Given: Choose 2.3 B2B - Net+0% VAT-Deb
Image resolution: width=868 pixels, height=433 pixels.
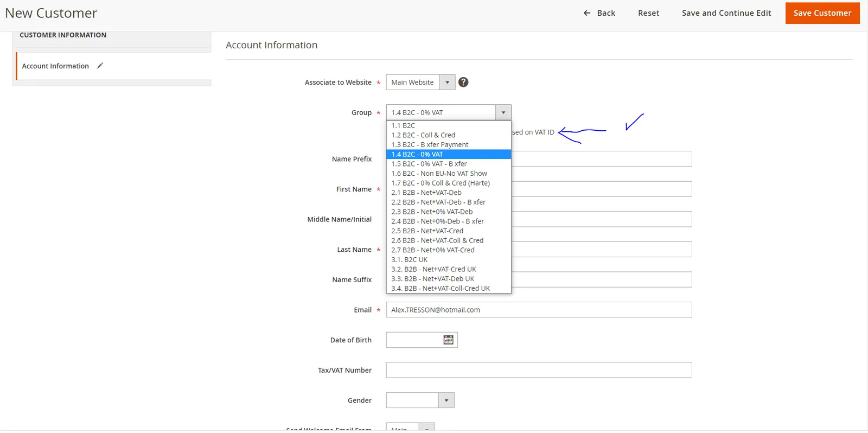Looking at the screenshot, I should 449,212.
